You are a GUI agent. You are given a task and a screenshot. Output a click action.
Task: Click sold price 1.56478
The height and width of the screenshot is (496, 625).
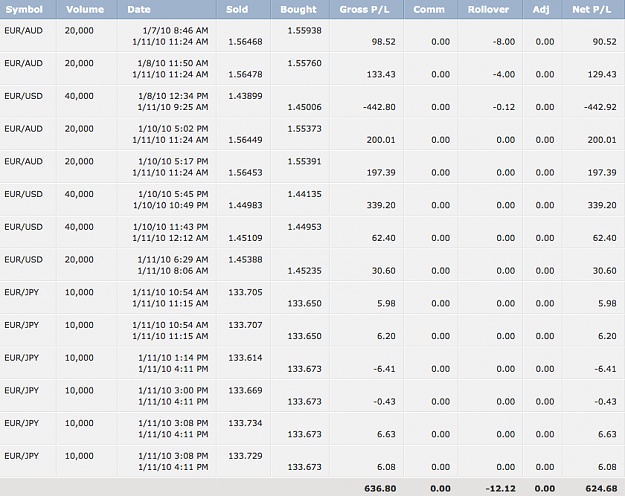(245, 75)
